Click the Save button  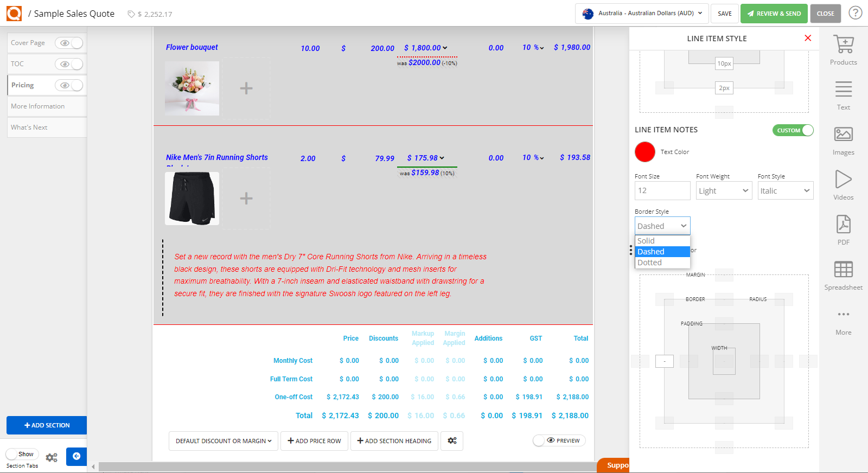tap(725, 14)
